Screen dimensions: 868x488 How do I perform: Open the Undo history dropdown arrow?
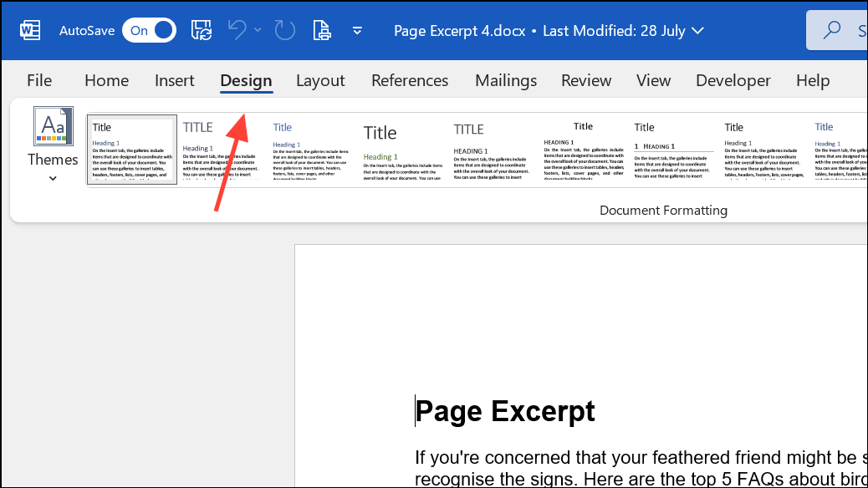click(x=257, y=29)
